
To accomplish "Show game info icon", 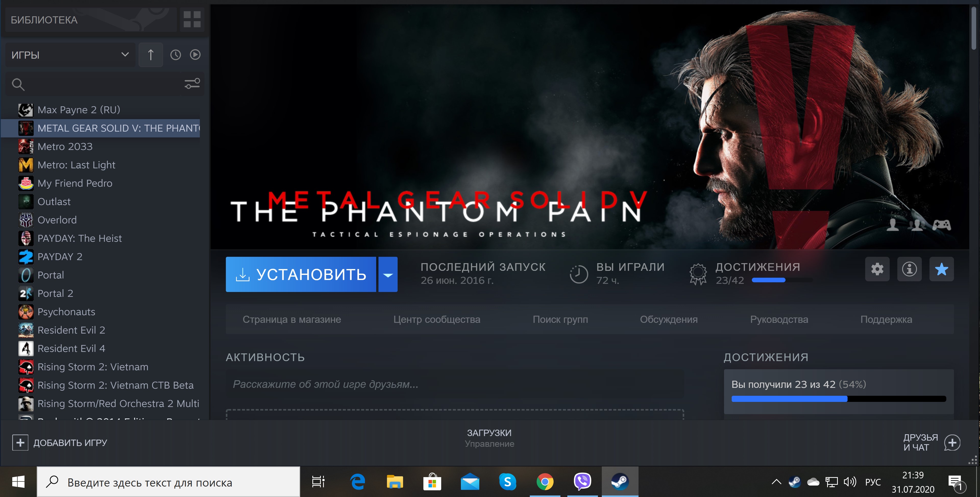I will coord(909,269).
